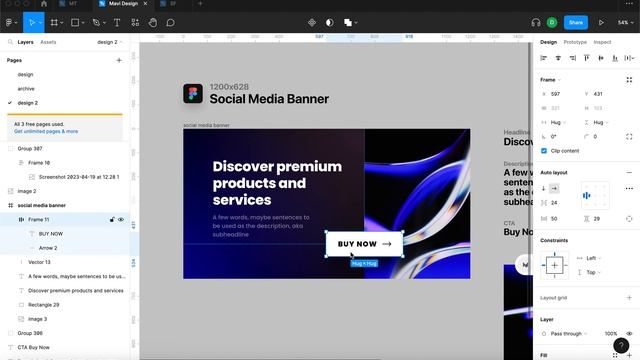This screenshot has height=360, width=640.
Task: Open horizontal resizing Hug dropdown
Action: click(558, 122)
